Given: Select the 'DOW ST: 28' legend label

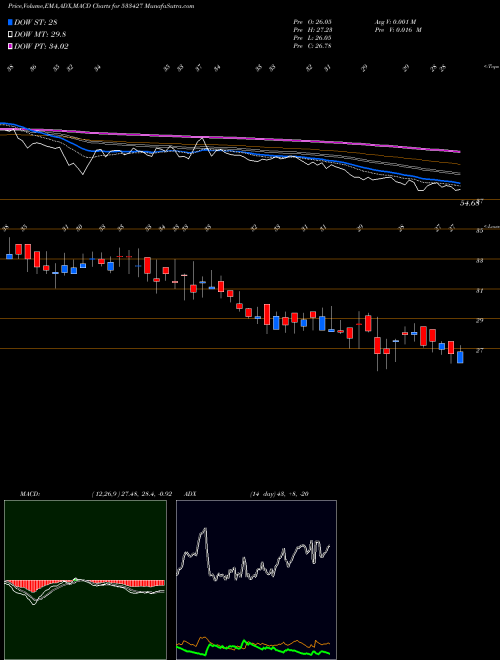Looking at the screenshot, I should pyautogui.click(x=36, y=22).
